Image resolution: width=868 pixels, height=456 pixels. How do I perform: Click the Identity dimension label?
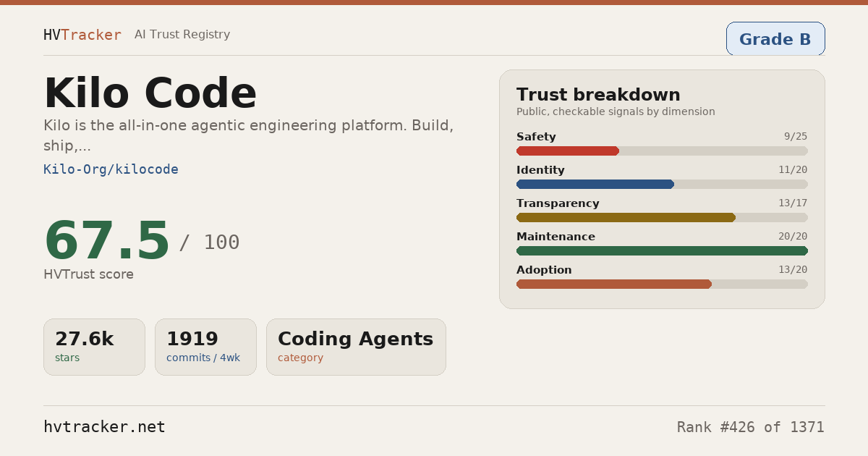click(x=540, y=170)
